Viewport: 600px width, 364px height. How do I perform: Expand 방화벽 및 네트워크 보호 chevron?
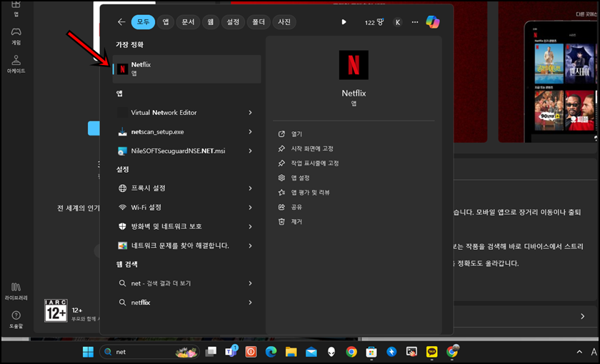coord(250,226)
